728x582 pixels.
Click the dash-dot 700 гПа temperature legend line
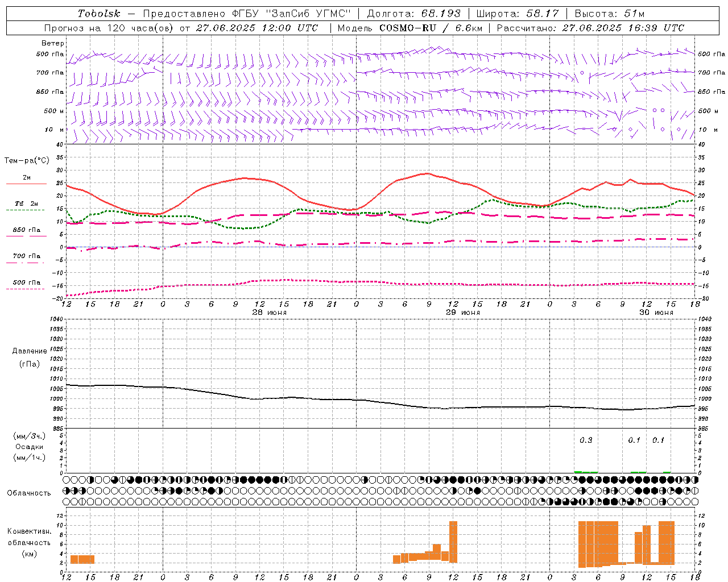point(25,263)
